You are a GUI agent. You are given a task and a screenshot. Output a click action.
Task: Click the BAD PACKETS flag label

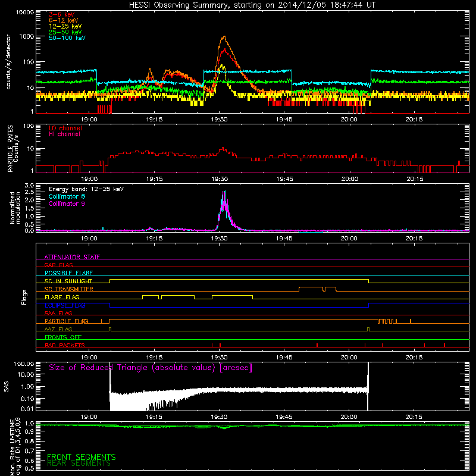[x=65, y=345]
